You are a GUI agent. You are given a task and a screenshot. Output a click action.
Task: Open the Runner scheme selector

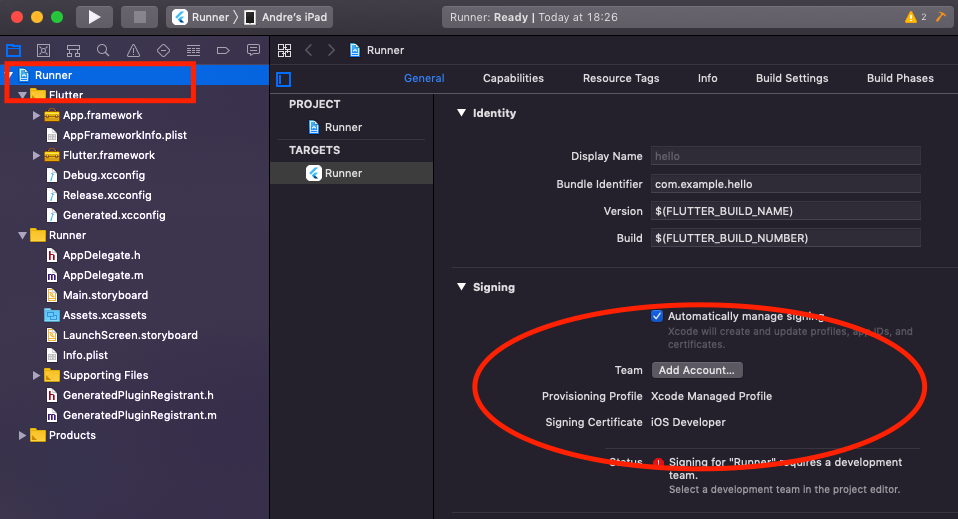click(200, 17)
